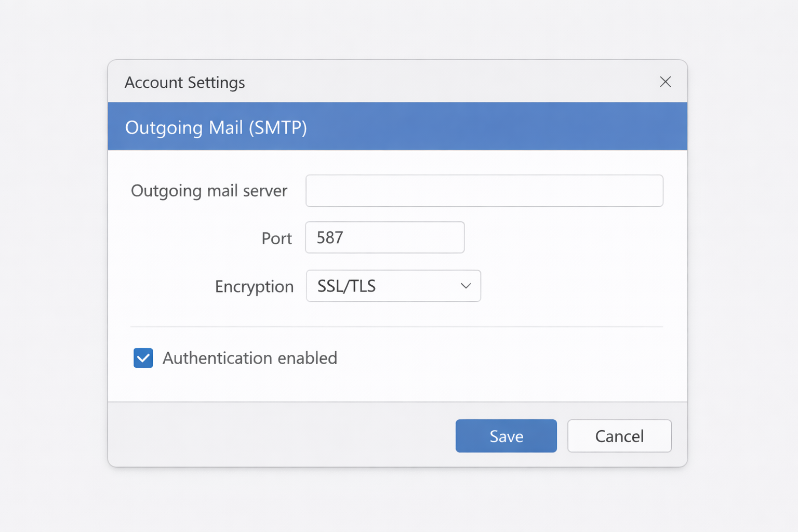Click the empty footer area left of Save
Image resolution: width=798 pixels, height=532 pixels.
pyautogui.click(x=281, y=435)
